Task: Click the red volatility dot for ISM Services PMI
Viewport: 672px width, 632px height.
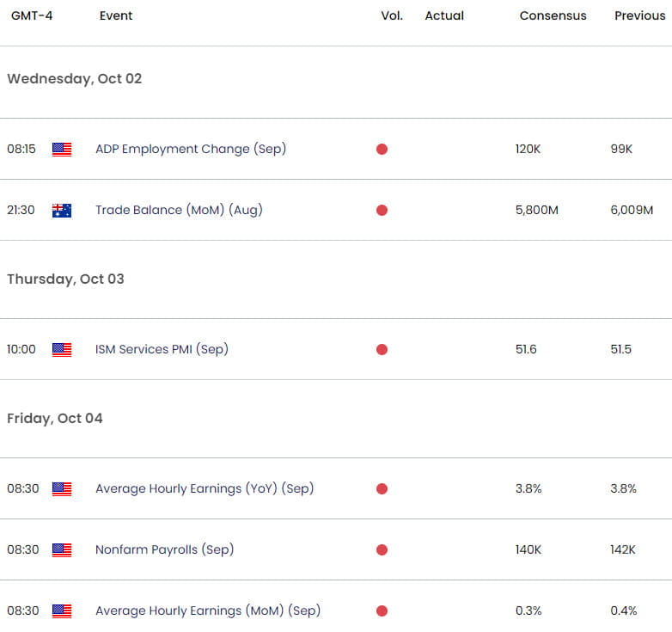Action: click(x=382, y=349)
